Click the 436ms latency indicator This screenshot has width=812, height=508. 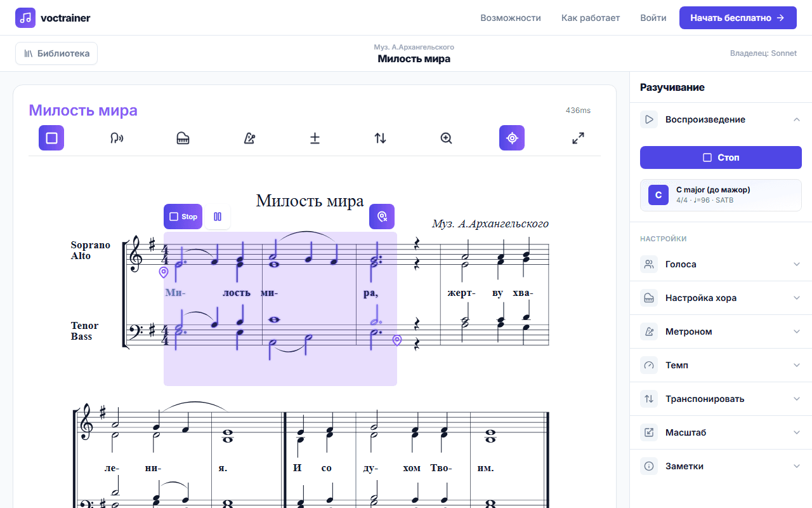[x=578, y=110]
